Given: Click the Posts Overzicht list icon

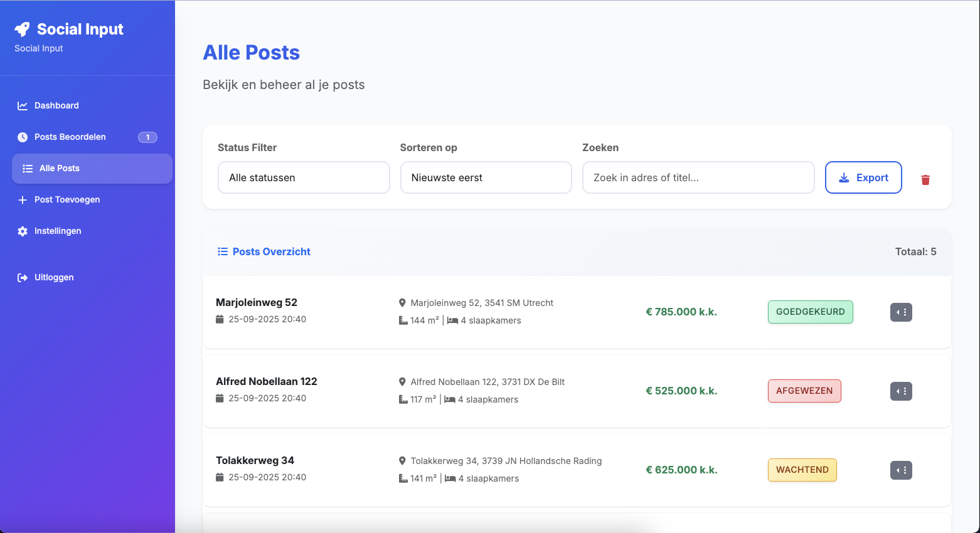Looking at the screenshot, I should point(222,251).
